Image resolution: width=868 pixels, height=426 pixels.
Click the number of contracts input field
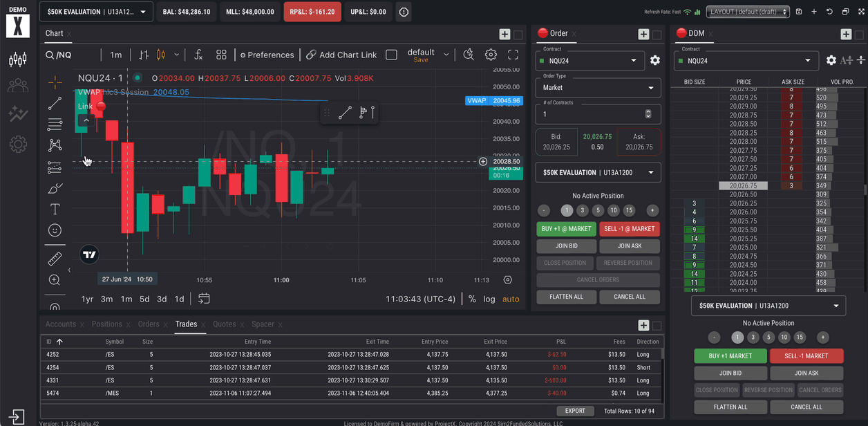tap(591, 114)
